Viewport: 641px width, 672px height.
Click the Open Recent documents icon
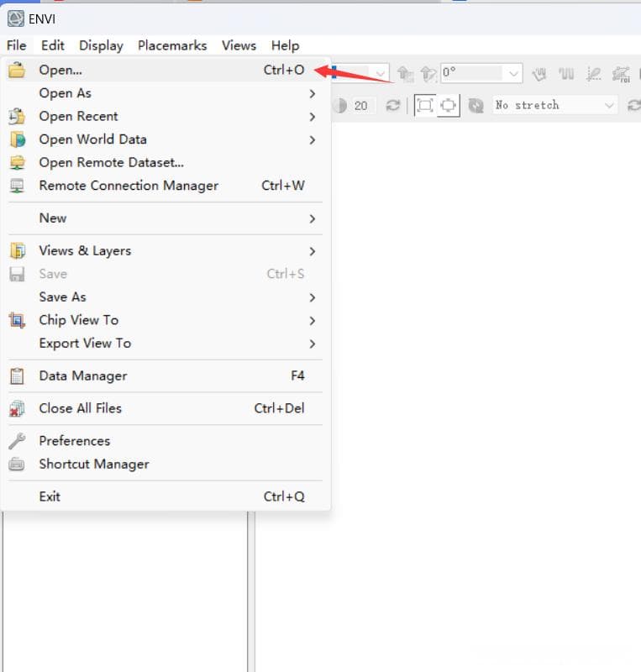17,117
